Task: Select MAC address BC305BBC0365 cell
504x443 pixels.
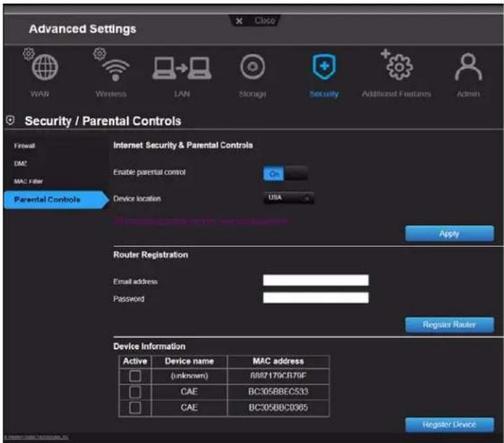Action: tap(278, 408)
